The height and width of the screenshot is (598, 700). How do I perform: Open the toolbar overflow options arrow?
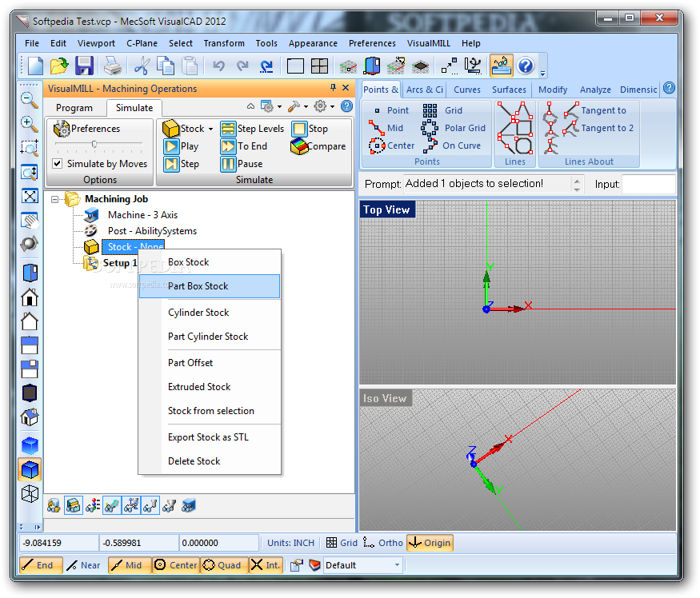[x=543, y=74]
